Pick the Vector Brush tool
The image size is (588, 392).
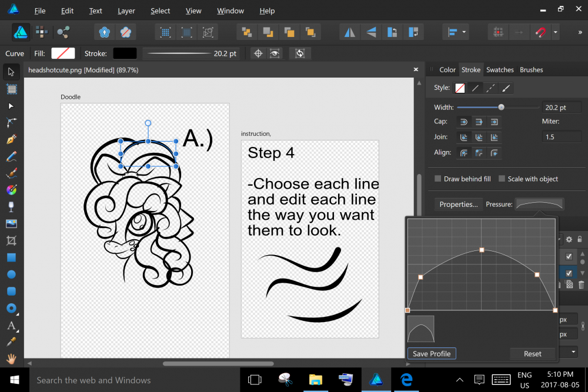11,174
